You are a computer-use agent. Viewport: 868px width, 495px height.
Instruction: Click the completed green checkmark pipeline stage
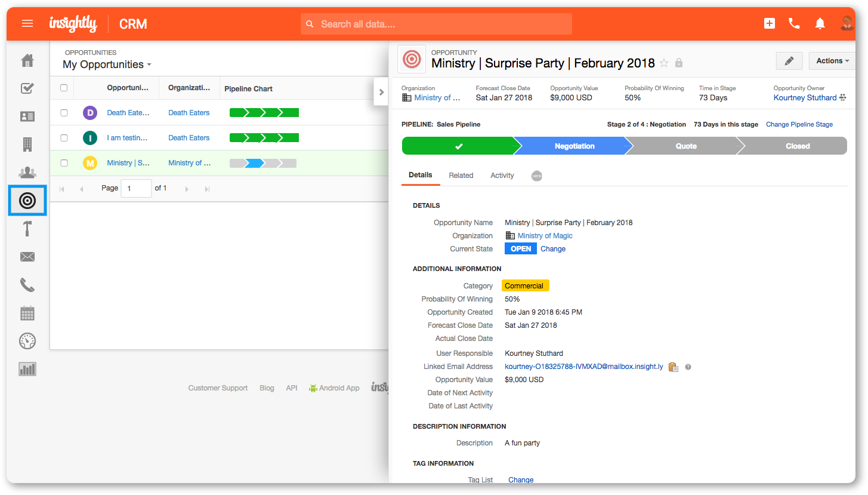[x=458, y=146]
